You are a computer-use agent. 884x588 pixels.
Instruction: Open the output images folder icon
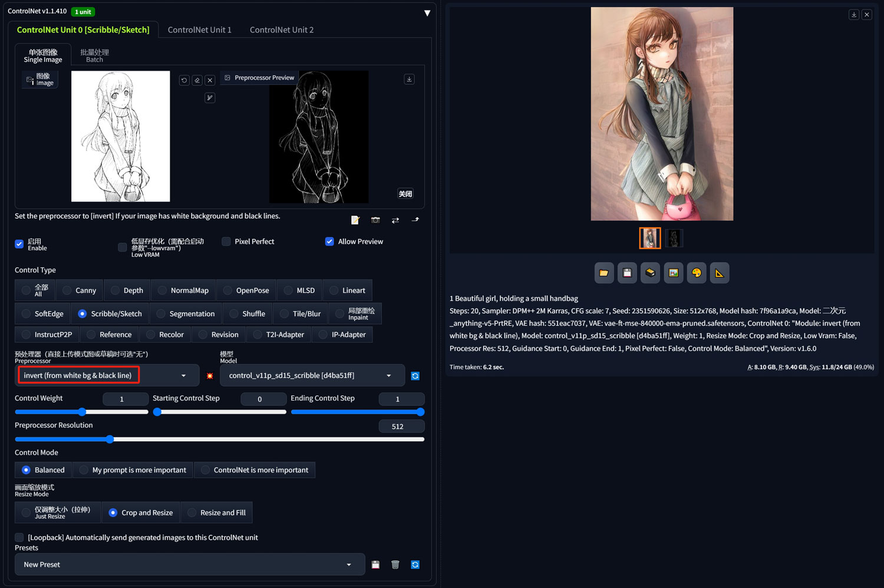(604, 273)
